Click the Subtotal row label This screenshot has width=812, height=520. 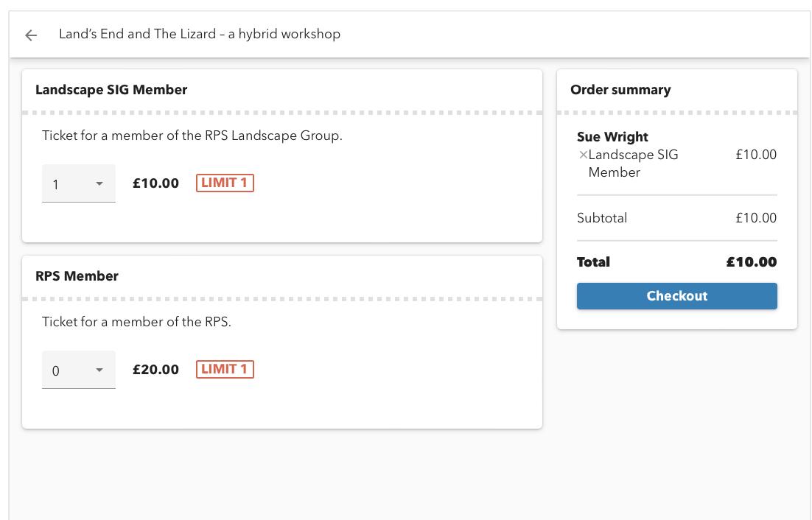click(x=602, y=218)
